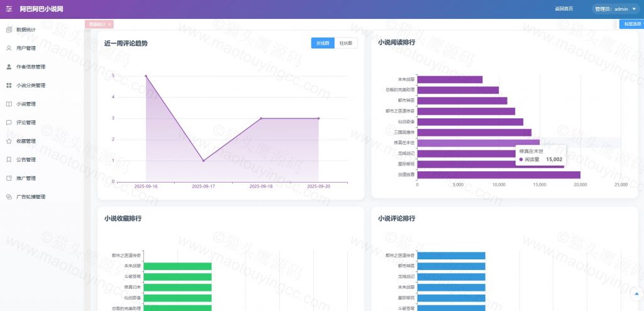Image resolution: width=644 pixels, height=311 pixels.
Task: Open 推广管理 menu item
Action: [x=42, y=178]
